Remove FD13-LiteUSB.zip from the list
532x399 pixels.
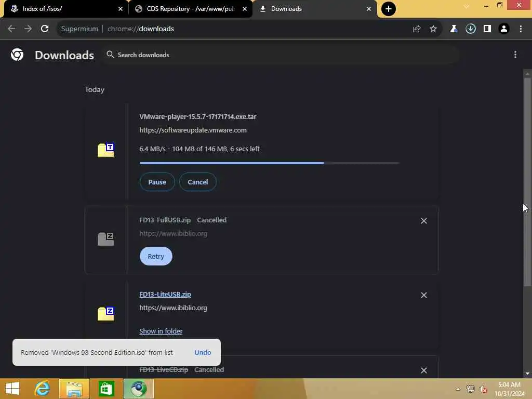(424, 295)
